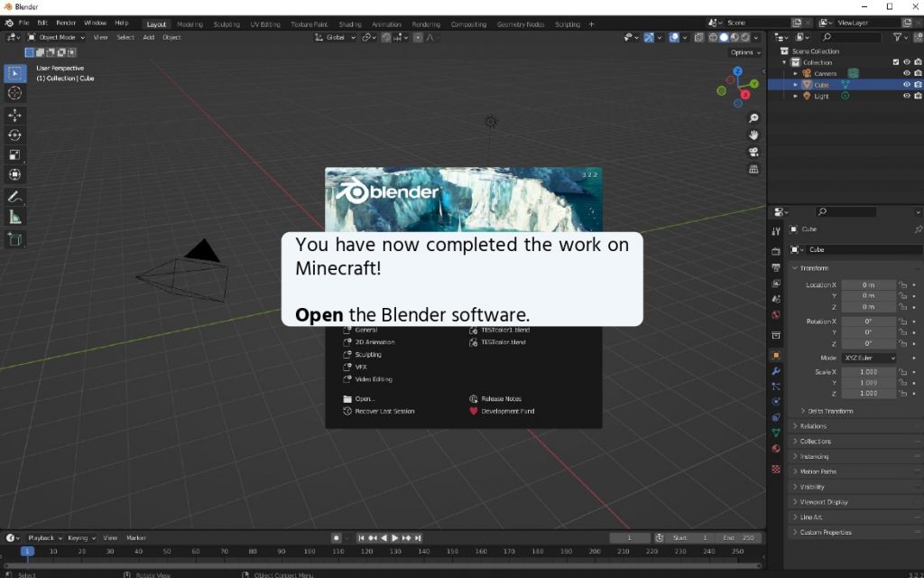Viewport: 924px width, 578px height.
Task: Open the Material properties tab icon
Action: [776, 448]
